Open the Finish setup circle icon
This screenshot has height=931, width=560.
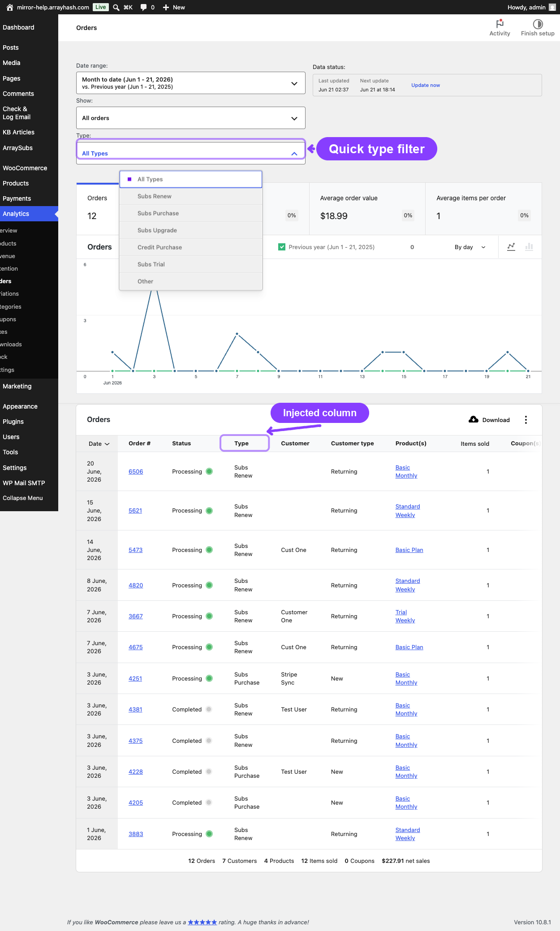(x=538, y=24)
